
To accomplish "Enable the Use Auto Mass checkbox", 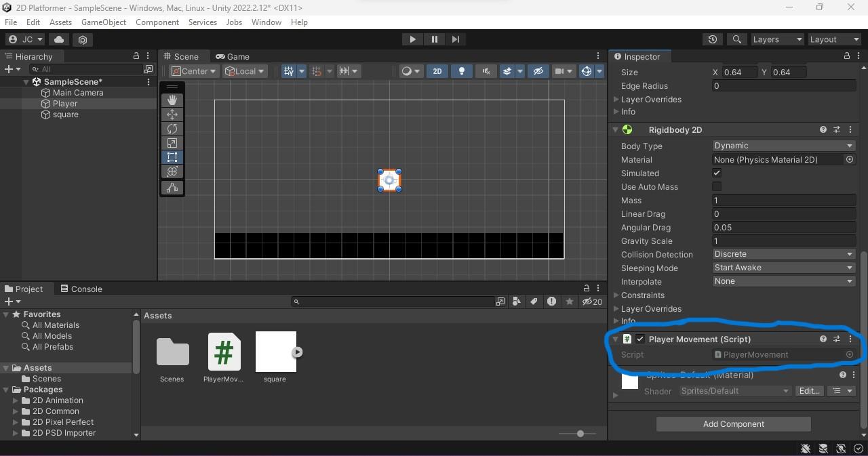I will click(717, 186).
